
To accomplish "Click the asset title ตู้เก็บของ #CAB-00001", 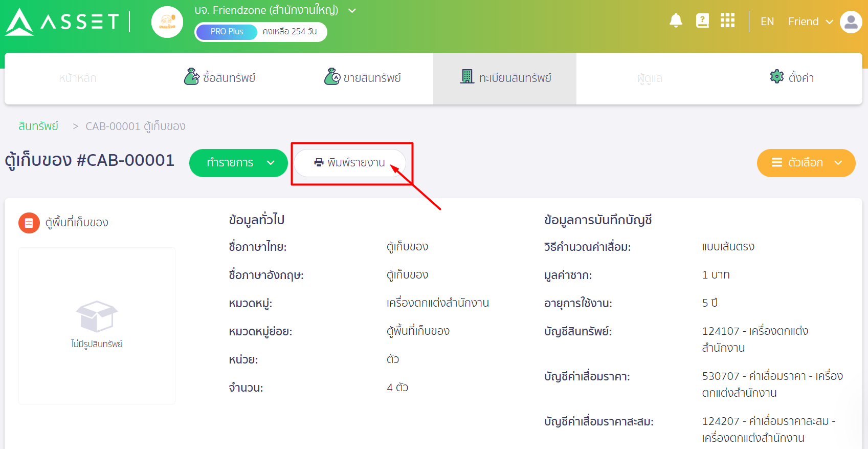I will click(x=90, y=160).
